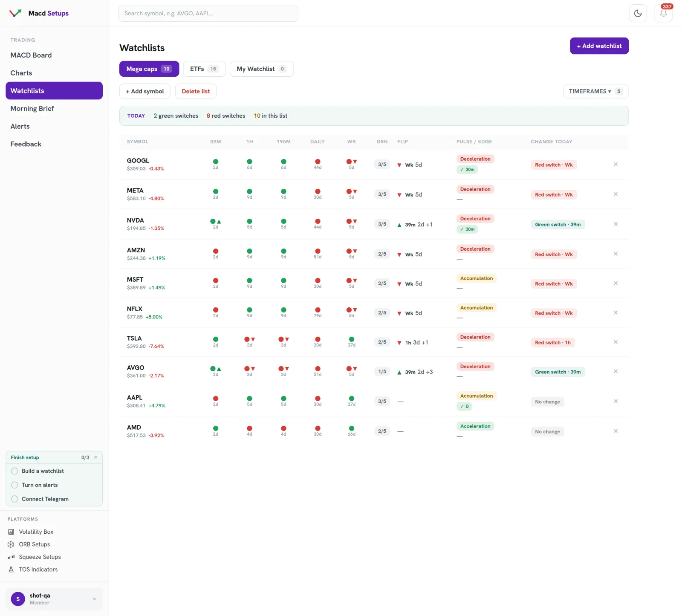Check the Turn on alerts step
682x616 pixels.
pos(14,485)
